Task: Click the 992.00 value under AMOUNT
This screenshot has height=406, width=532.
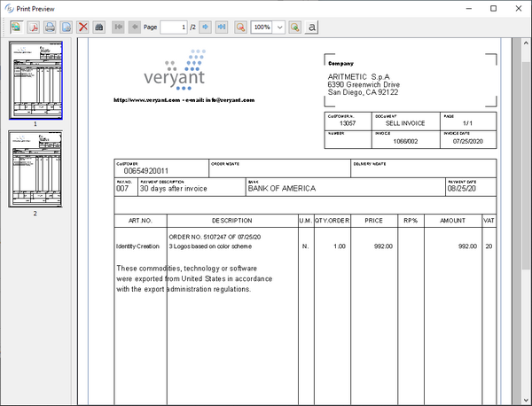Action: pos(467,246)
